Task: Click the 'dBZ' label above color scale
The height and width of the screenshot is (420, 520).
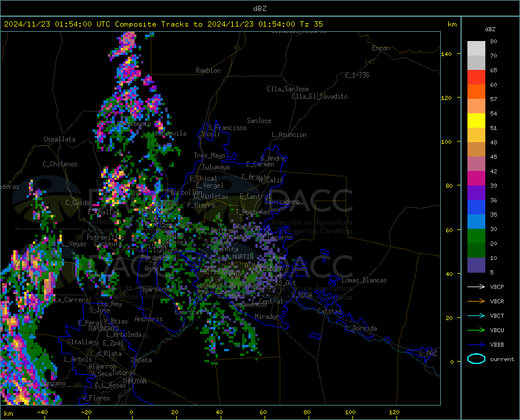Action: click(x=490, y=29)
